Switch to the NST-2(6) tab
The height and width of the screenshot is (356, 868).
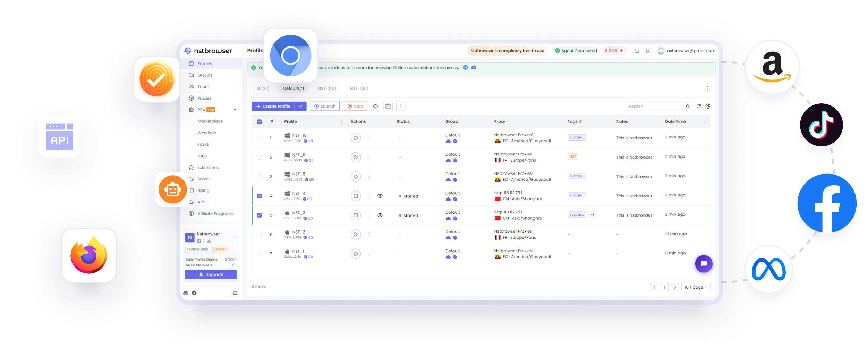pyautogui.click(x=327, y=88)
